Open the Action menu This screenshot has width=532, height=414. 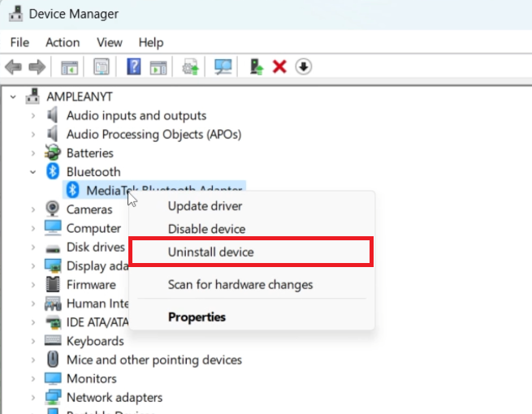(63, 42)
